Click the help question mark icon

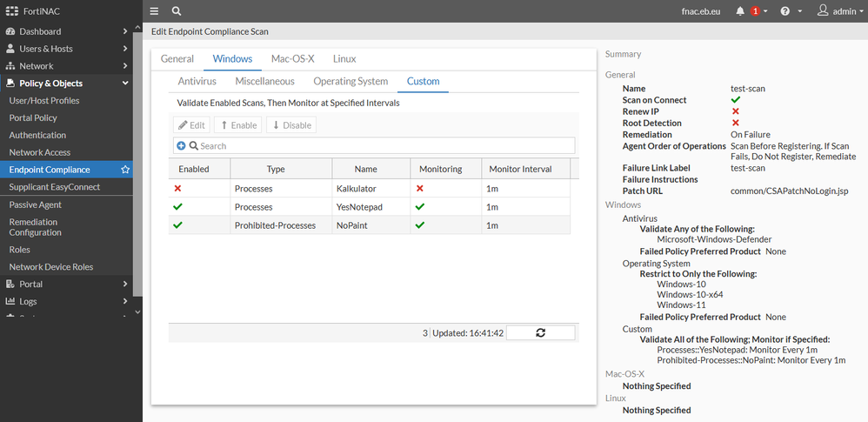(x=785, y=11)
